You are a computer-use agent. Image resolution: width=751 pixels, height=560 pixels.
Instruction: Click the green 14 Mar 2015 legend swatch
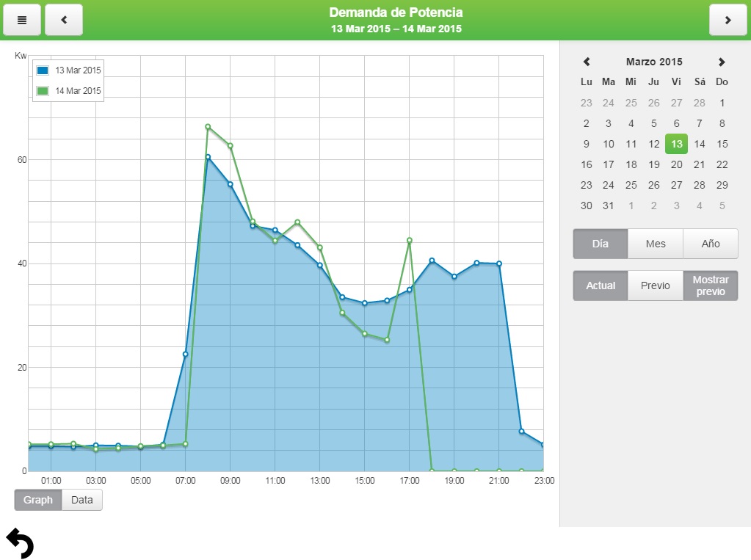43,91
